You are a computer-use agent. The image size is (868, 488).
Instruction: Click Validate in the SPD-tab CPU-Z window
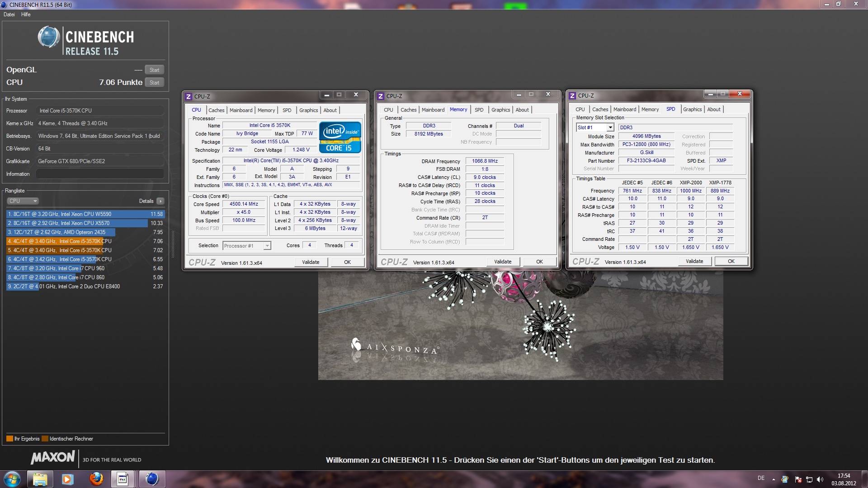point(694,261)
